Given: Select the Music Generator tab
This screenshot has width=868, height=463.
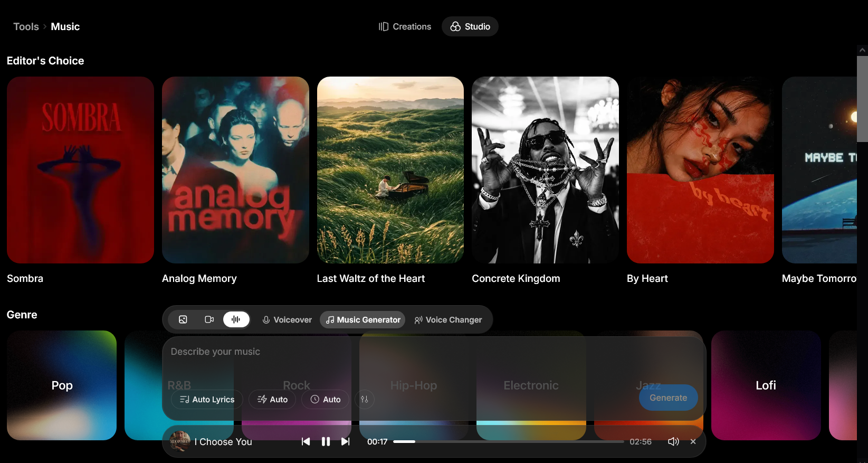Looking at the screenshot, I should [363, 319].
